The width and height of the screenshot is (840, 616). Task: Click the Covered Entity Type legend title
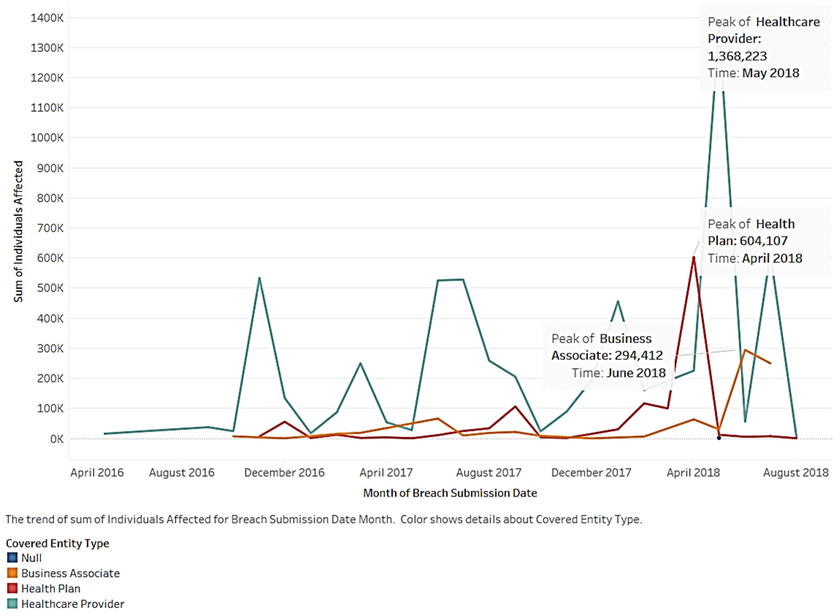click(x=57, y=543)
